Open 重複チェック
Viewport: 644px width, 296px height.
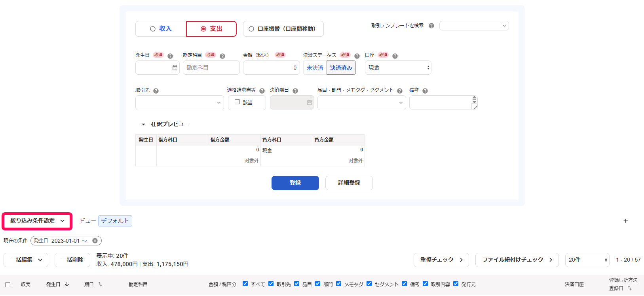pos(441,260)
